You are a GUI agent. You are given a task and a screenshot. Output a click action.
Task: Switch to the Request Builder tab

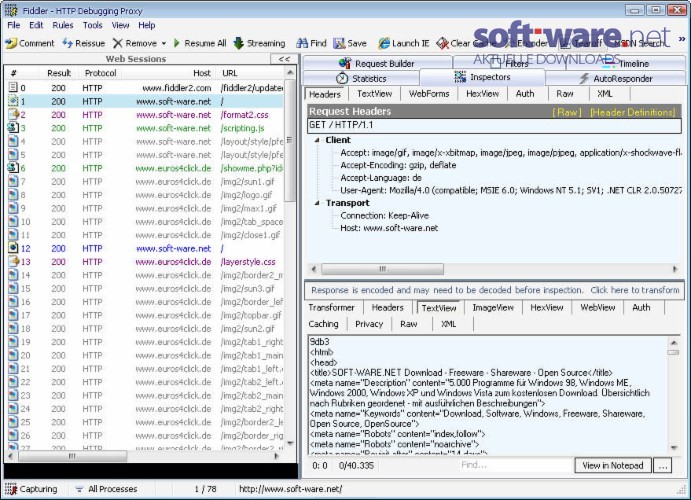pos(377,63)
